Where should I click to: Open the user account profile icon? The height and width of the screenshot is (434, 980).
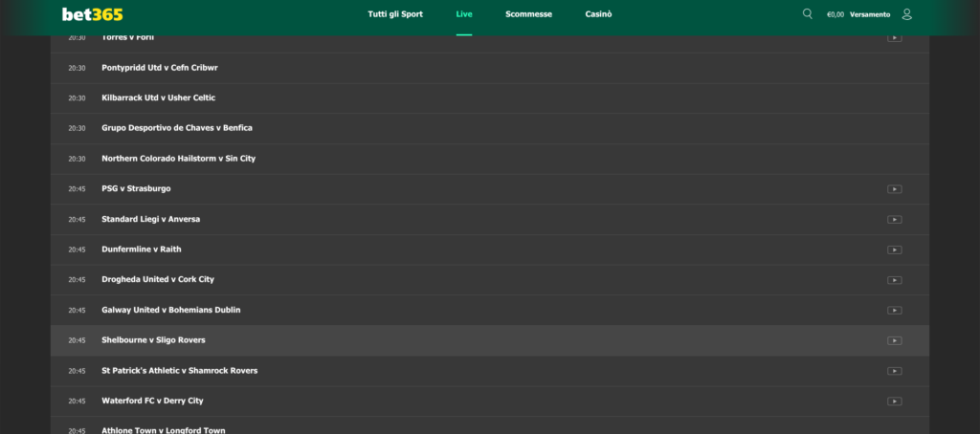(907, 14)
